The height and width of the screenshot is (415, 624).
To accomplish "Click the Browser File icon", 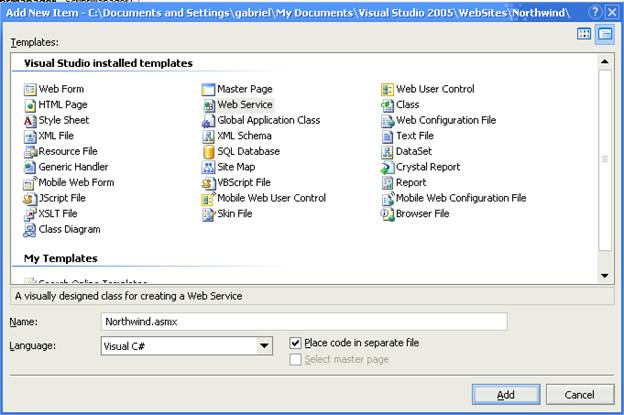I will click(x=388, y=214).
